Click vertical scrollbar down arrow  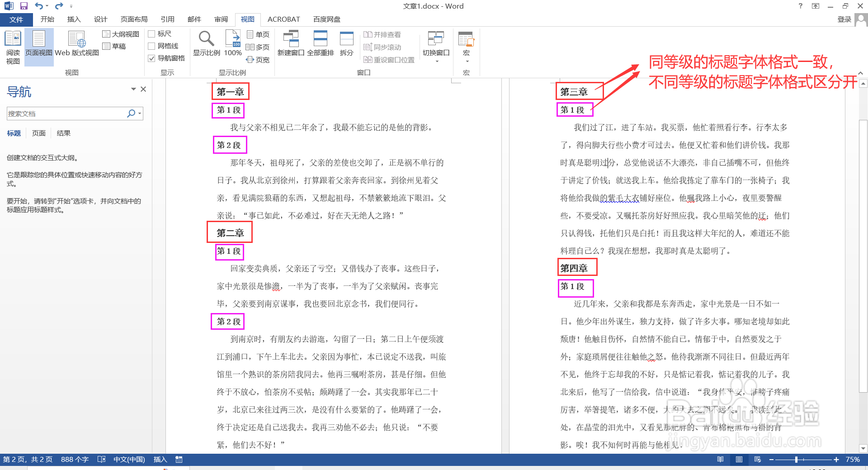click(863, 448)
